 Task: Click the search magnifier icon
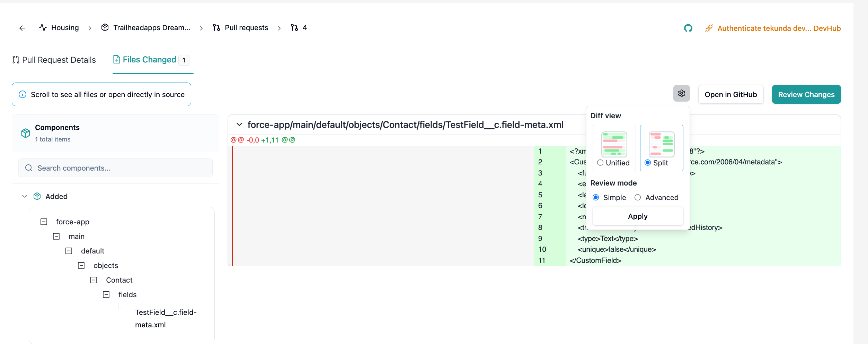[29, 168]
